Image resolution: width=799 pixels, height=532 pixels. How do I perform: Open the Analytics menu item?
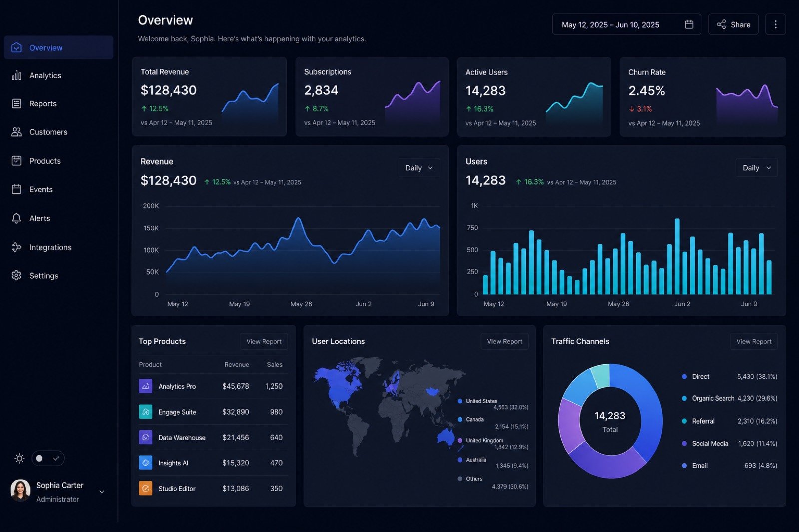[58, 75]
